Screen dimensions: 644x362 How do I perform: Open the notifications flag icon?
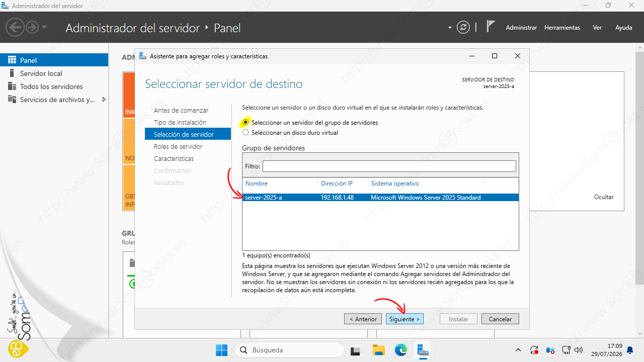coord(491,27)
